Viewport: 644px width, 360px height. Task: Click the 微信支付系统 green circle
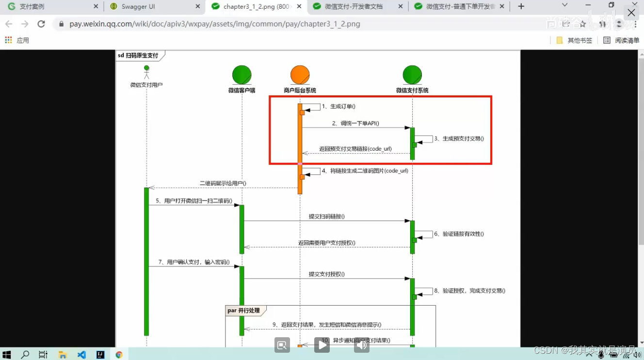(412, 75)
